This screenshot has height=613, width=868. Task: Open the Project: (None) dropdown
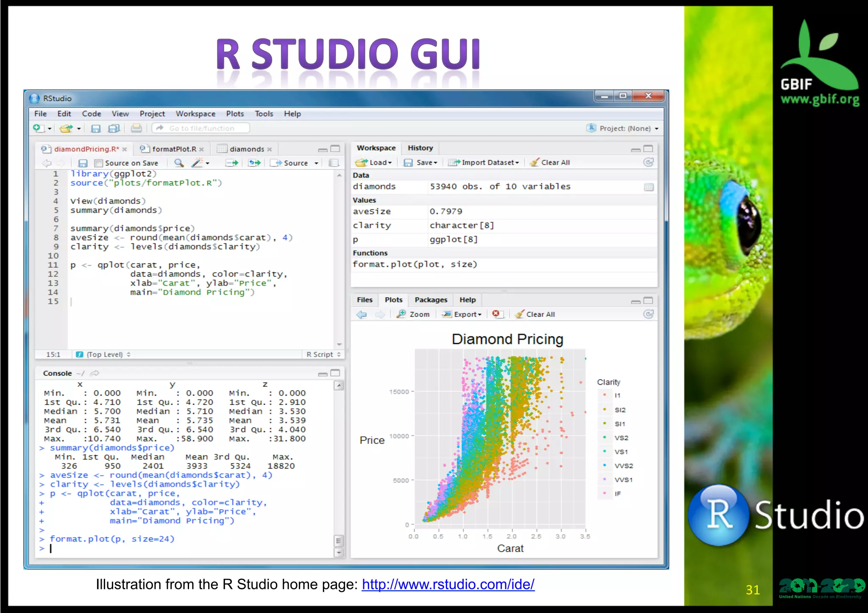click(x=623, y=128)
